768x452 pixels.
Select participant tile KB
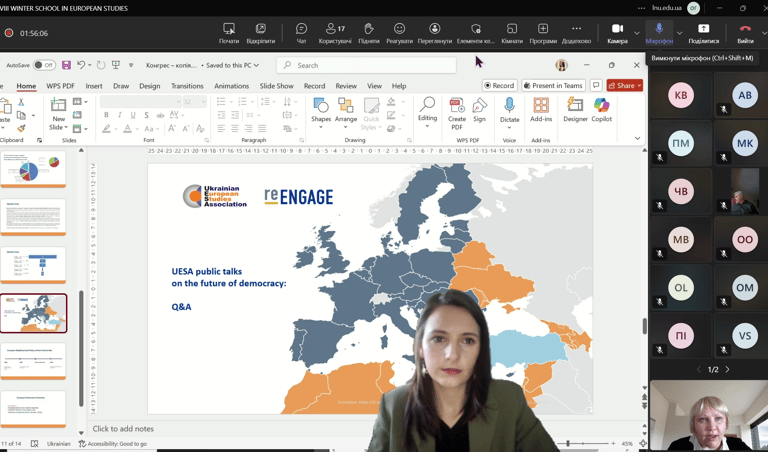681,95
